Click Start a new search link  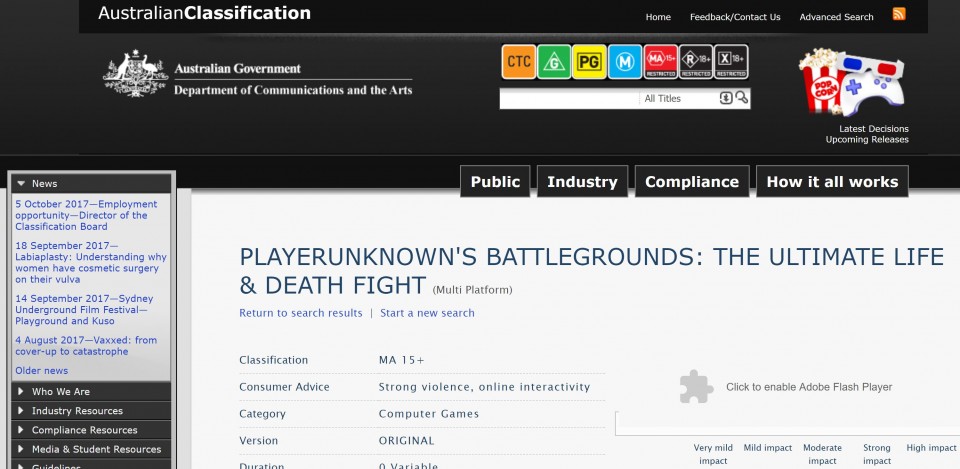point(427,313)
